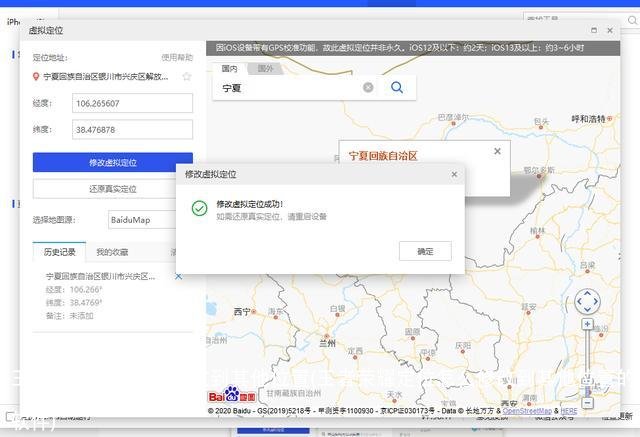Delete the 宁夏 history record entry

[178, 276]
